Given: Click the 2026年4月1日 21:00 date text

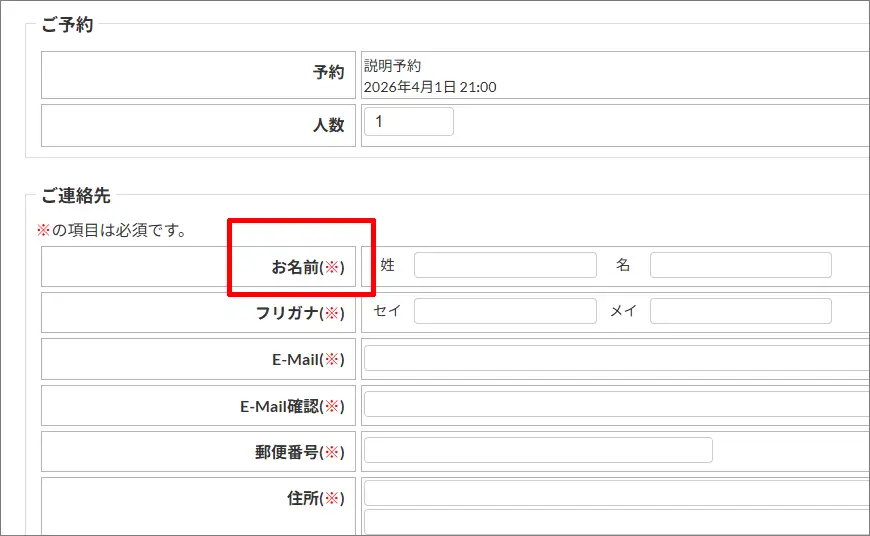Looking at the screenshot, I should [430, 87].
